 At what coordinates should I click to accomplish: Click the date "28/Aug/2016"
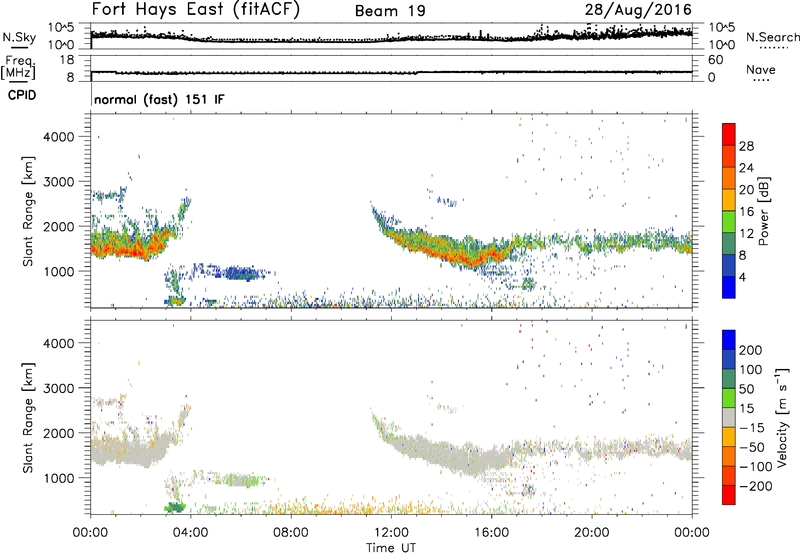coord(638,10)
